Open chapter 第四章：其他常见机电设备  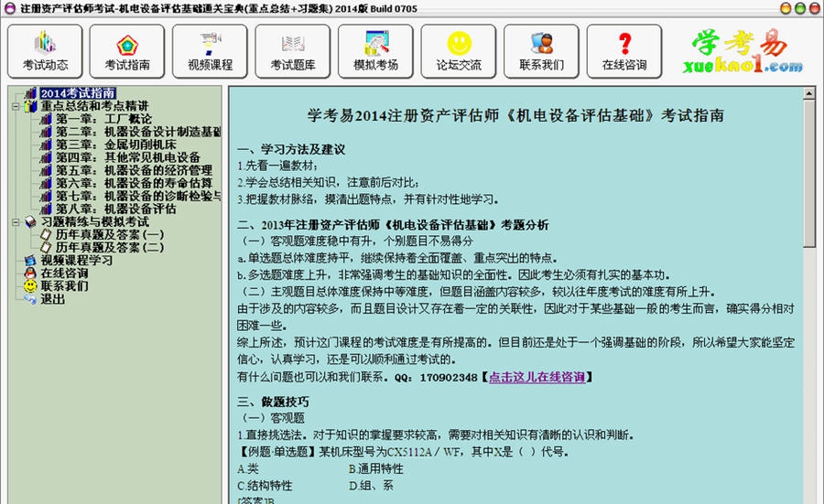(x=127, y=157)
